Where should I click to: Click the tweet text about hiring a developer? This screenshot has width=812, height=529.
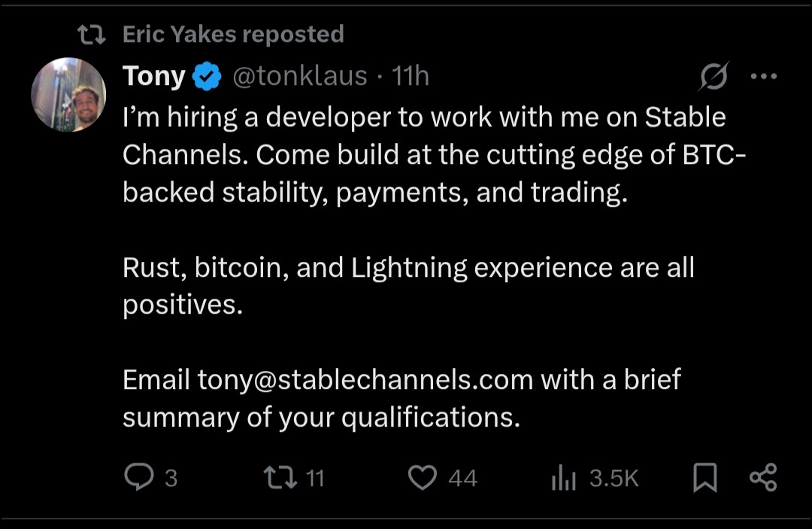(x=424, y=154)
